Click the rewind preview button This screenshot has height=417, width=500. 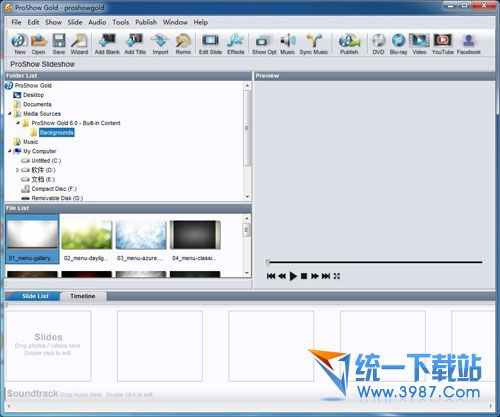[x=282, y=276]
